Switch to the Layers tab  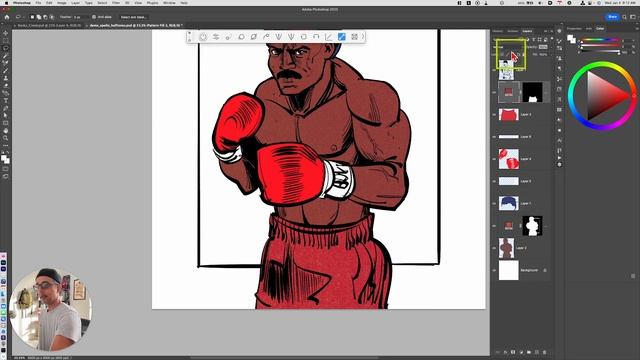(x=527, y=31)
